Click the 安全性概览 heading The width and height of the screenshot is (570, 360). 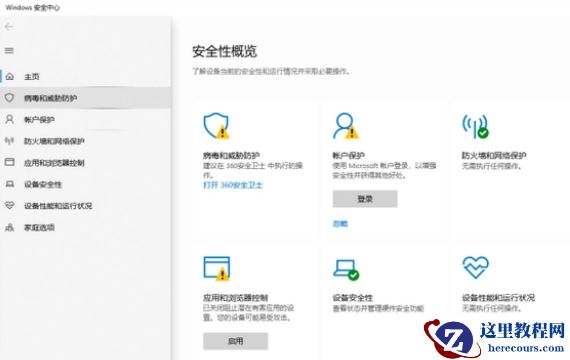(224, 51)
